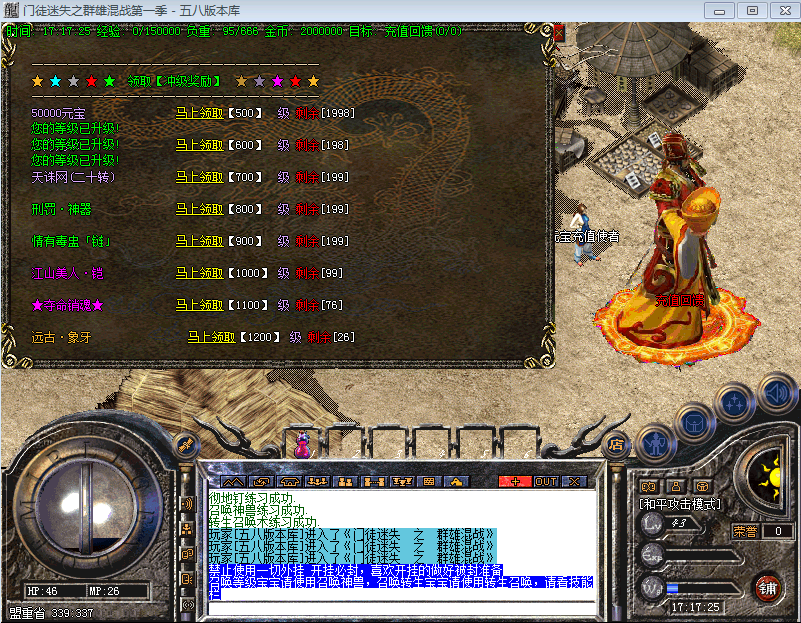Open the stall with red 铺 button
The height and width of the screenshot is (623, 801).
(767, 589)
